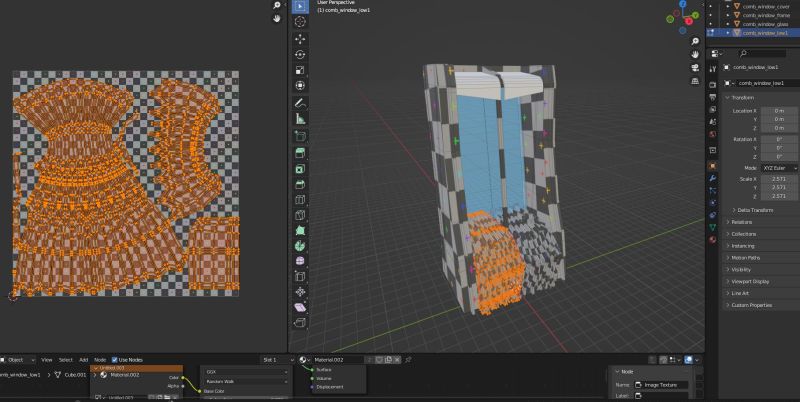Toggle the camera view in 3D viewport
The height and width of the screenshot is (402, 800).
(x=694, y=68)
